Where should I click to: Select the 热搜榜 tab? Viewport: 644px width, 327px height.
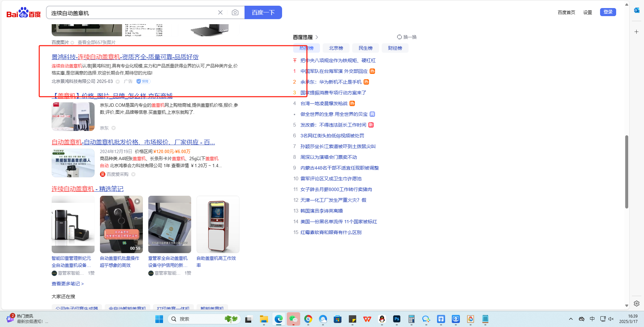click(x=307, y=48)
